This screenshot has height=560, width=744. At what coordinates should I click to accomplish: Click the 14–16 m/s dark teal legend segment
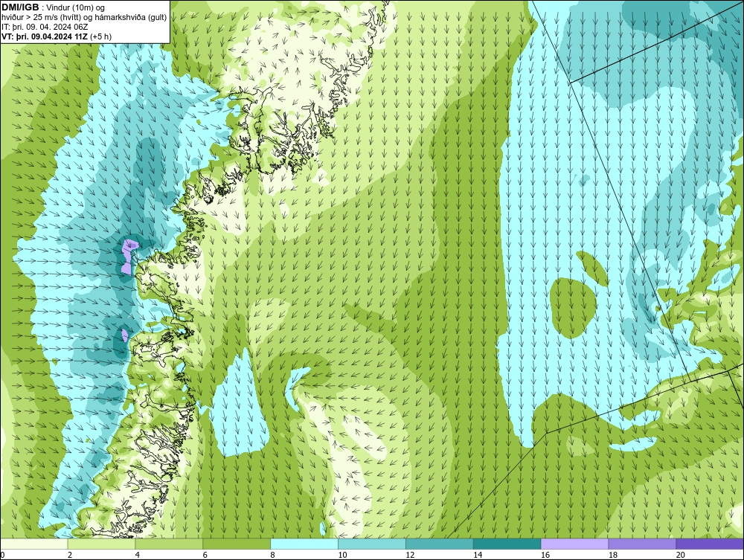point(507,544)
